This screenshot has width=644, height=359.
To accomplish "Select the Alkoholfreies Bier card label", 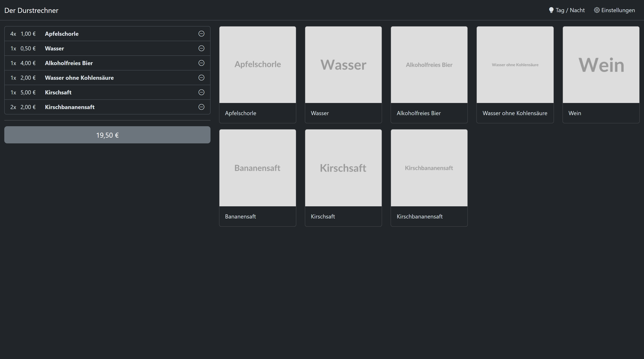I will [418, 113].
